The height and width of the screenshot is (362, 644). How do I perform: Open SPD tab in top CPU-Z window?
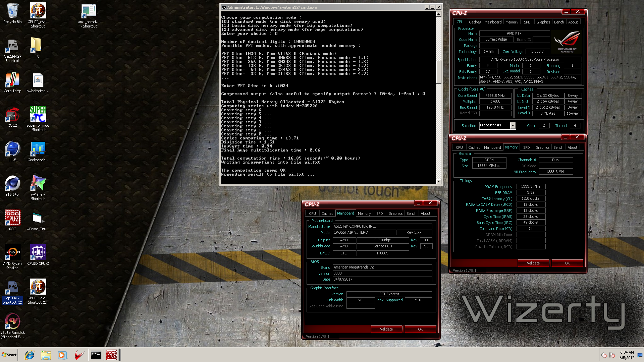tap(527, 22)
